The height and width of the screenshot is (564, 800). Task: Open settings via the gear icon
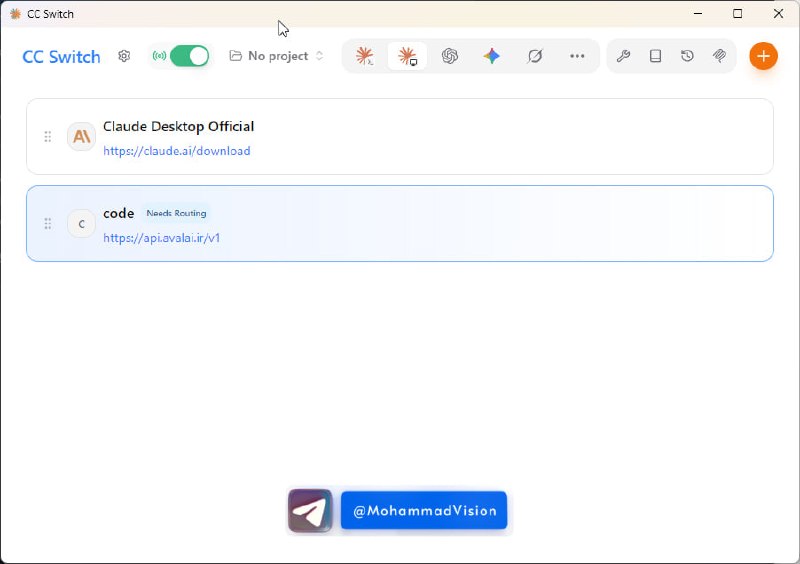pos(124,56)
